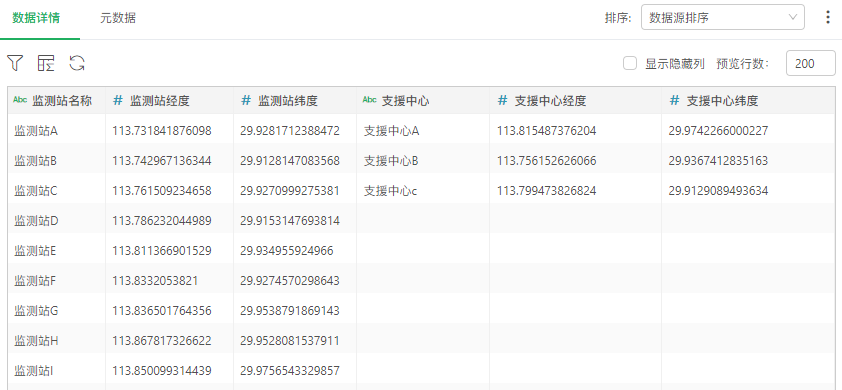Select the 支援中心B cell
This screenshot has height=390, width=842.
click(423, 161)
